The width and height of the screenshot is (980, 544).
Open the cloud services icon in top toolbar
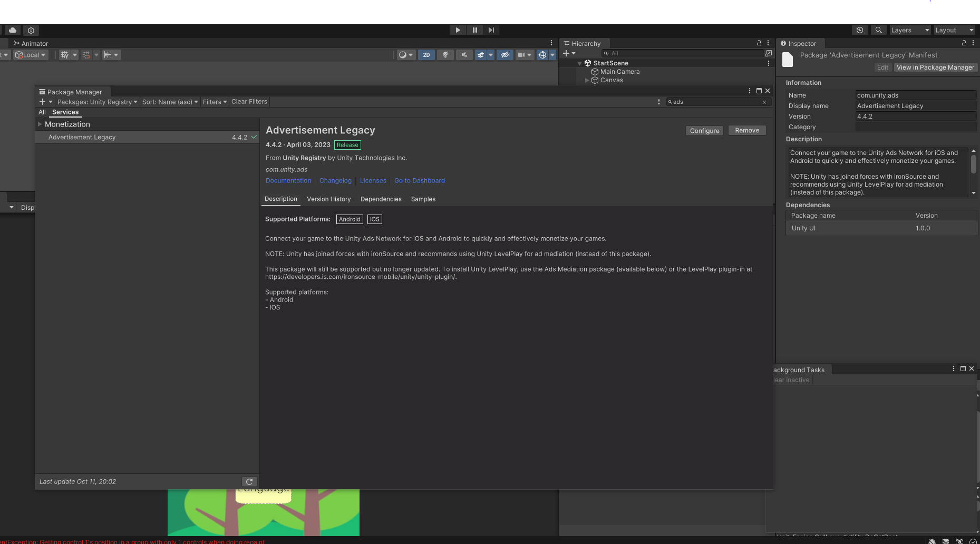pos(13,31)
